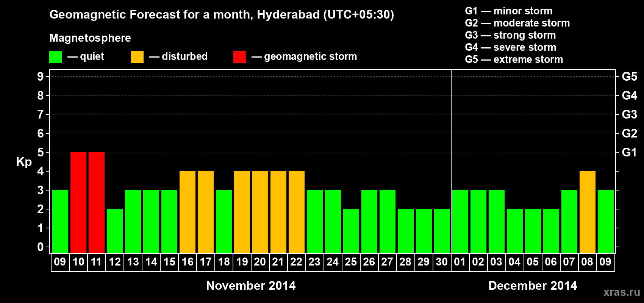Select the orange bar for November 16
Viewport: 644px width, 303px height.
[188, 212]
